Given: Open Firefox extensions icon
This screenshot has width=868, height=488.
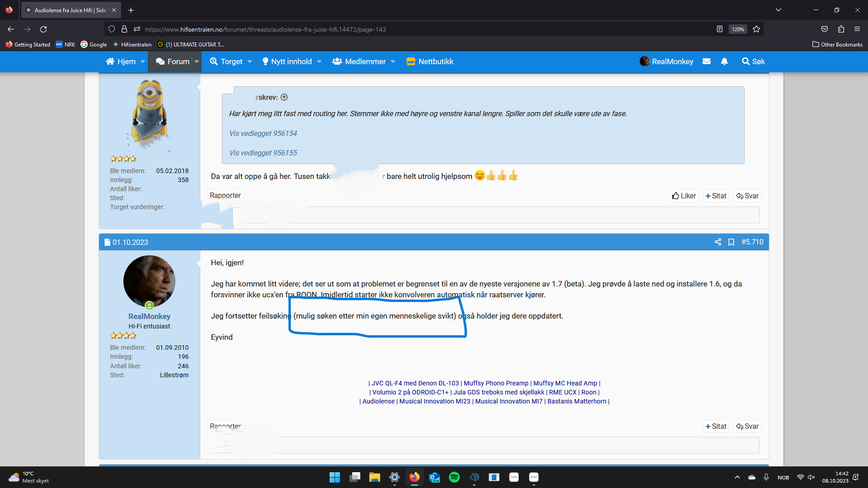Looking at the screenshot, I should (x=841, y=29).
